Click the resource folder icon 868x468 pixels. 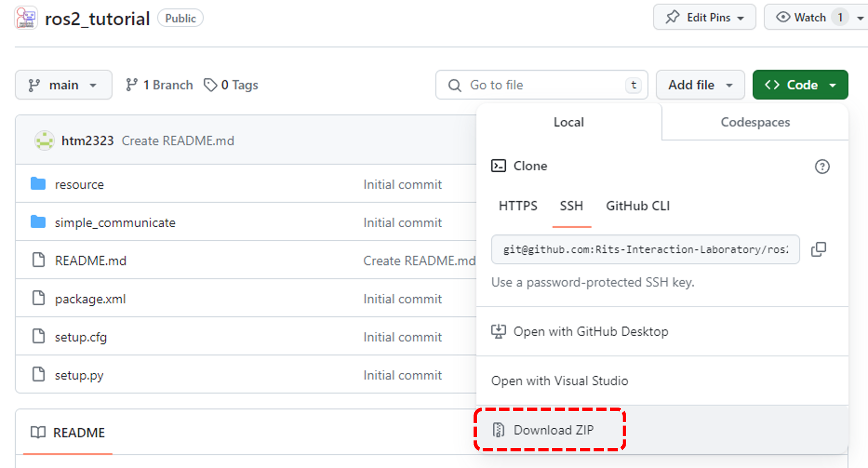pos(38,184)
